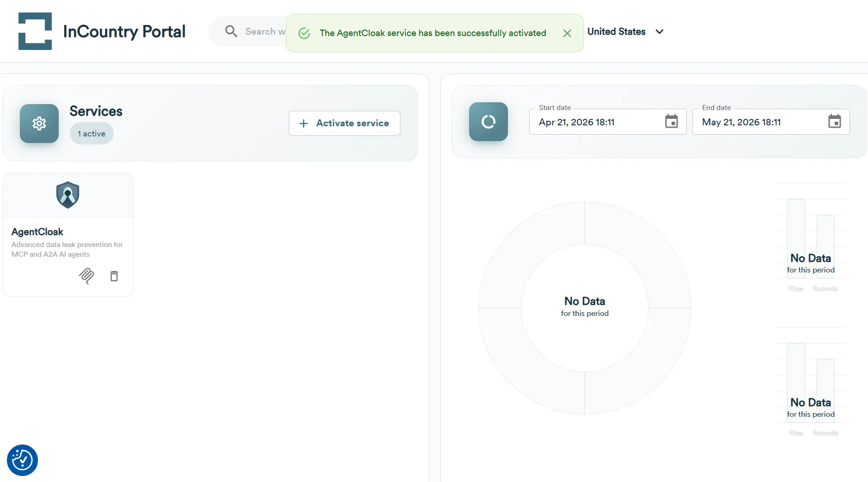Delete AgentCloak with the trash icon
The width and height of the screenshot is (868, 482).
[114, 276]
